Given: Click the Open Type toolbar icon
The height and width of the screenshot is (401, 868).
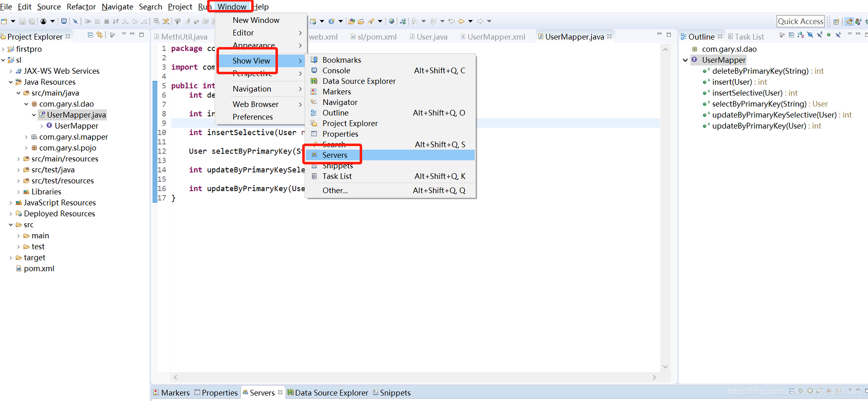Looking at the screenshot, I should click(351, 21).
